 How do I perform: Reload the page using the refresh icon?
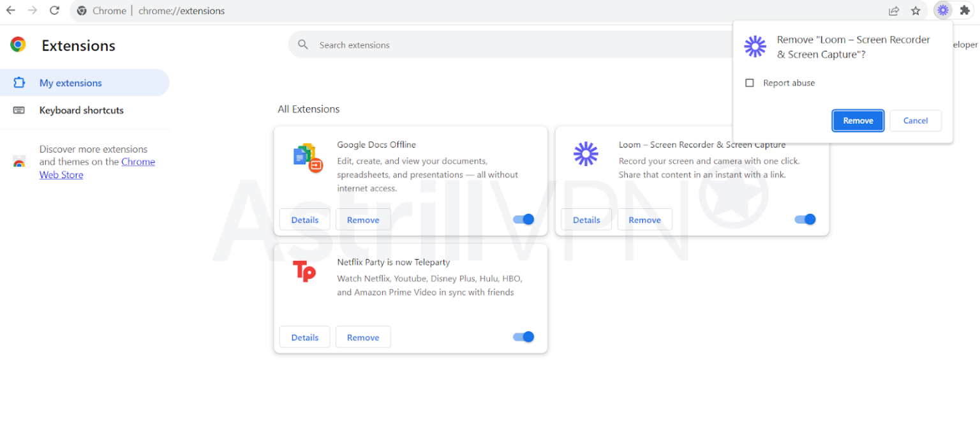pos(54,10)
